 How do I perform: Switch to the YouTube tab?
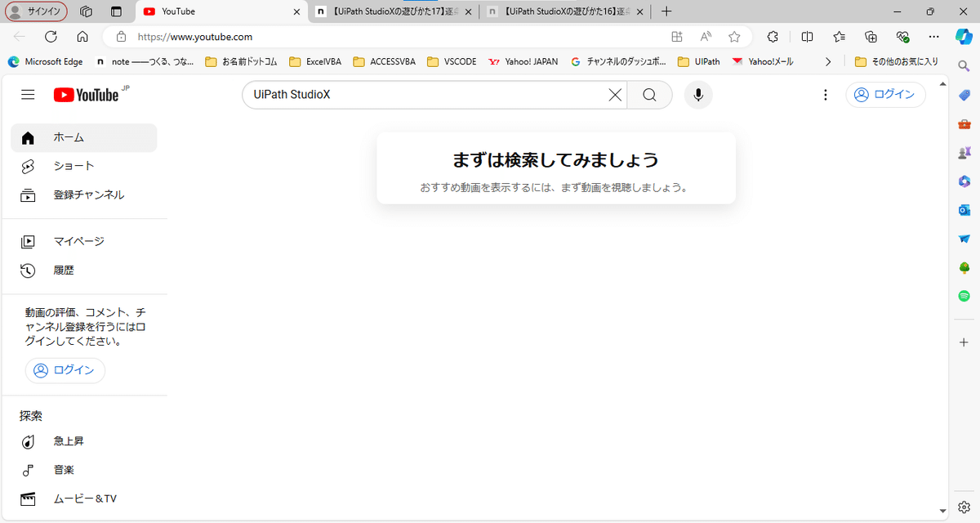[220, 11]
